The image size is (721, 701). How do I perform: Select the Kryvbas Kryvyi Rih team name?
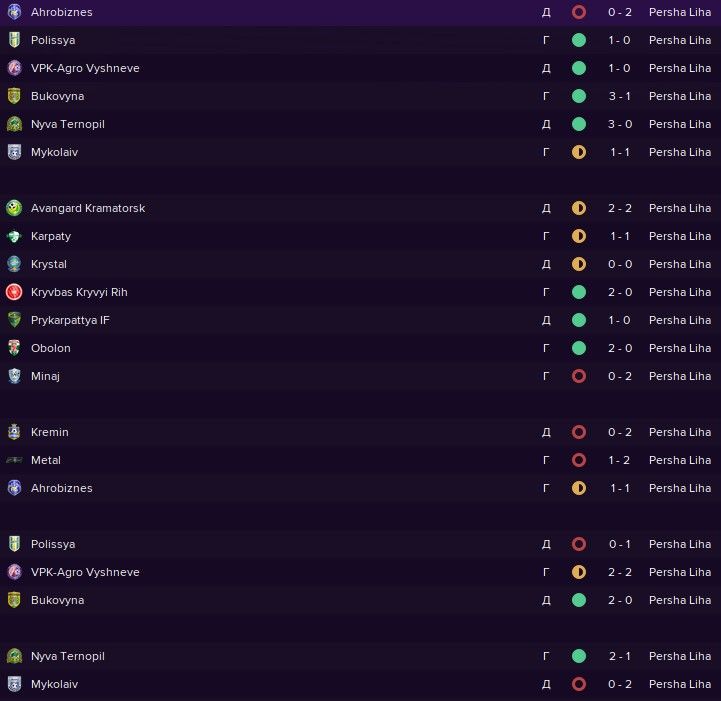tap(79, 292)
